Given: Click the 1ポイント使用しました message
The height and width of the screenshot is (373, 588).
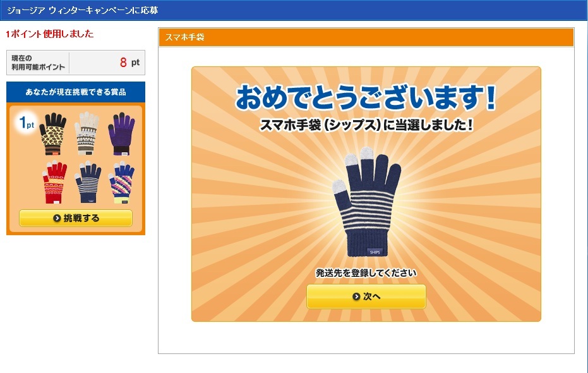Looking at the screenshot, I should [x=49, y=34].
